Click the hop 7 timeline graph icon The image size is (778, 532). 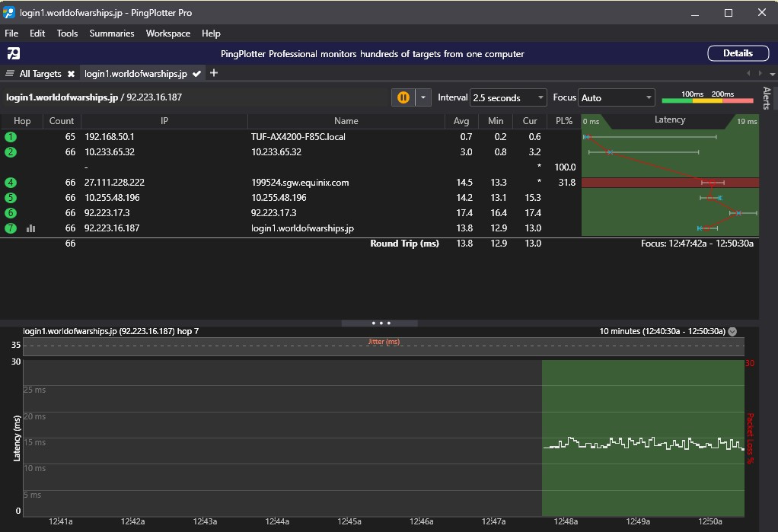click(31, 228)
